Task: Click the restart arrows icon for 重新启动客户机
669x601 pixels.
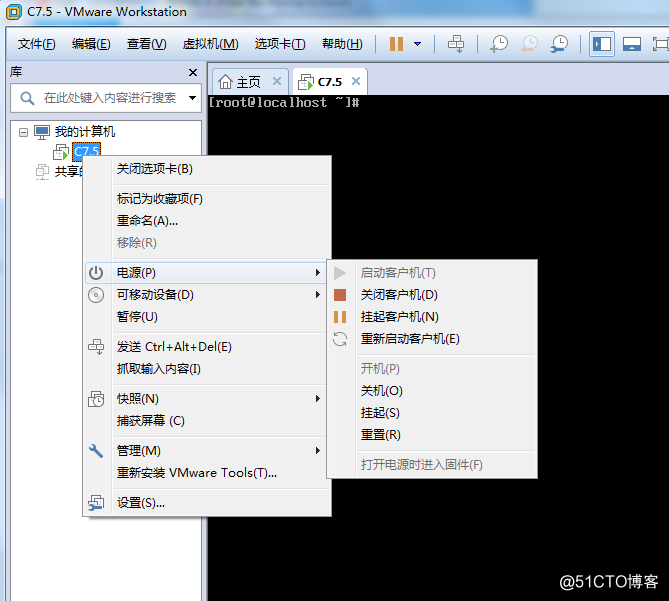Action: [x=340, y=339]
